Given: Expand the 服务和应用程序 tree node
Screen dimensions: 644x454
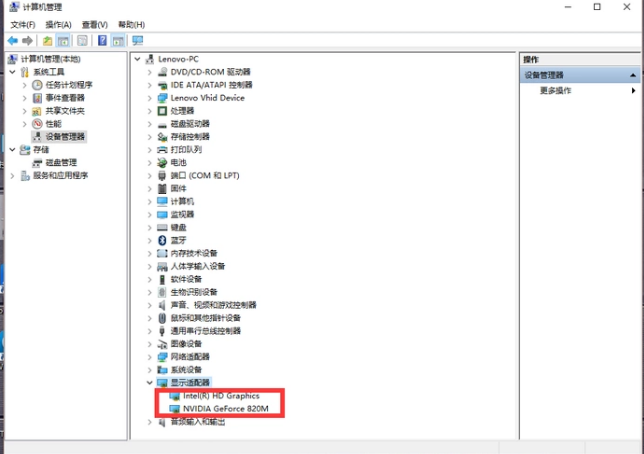Looking at the screenshot, I should (x=12, y=175).
